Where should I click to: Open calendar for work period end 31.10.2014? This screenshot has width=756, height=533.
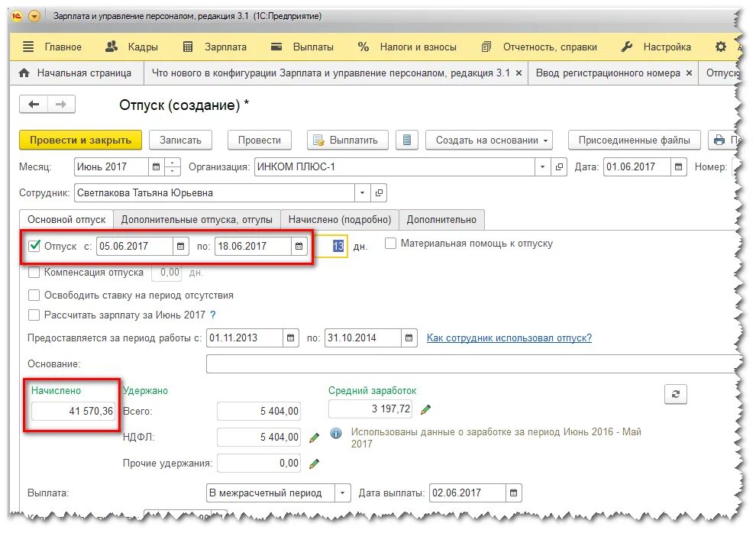[409, 338]
